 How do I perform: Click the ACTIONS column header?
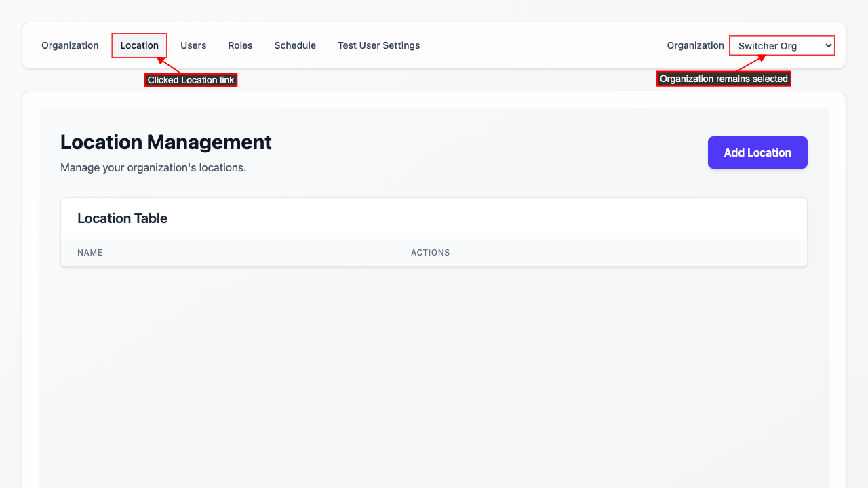point(430,252)
